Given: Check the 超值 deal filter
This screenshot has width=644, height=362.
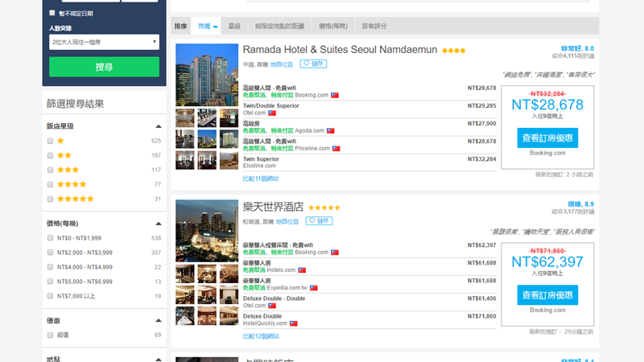Looking at the screenshot, I should coord(50,335).
